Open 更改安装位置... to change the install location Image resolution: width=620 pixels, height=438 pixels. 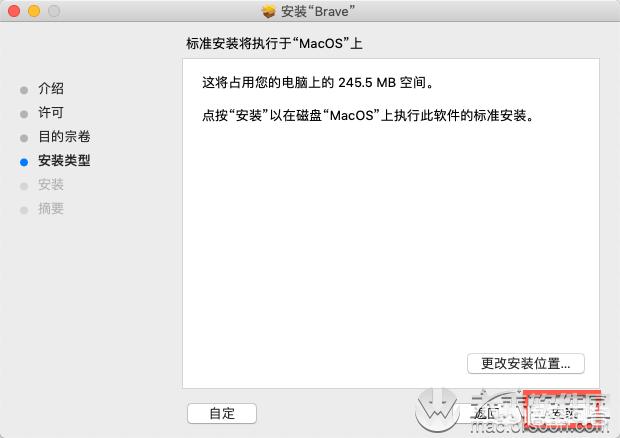tap(526, 363)
